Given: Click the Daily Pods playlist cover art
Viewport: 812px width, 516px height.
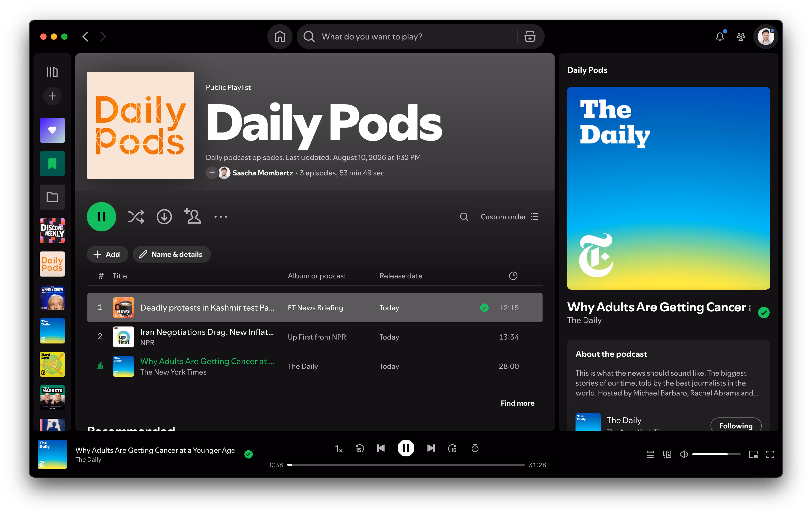Looking at the screenshot, I should [140, 125].
